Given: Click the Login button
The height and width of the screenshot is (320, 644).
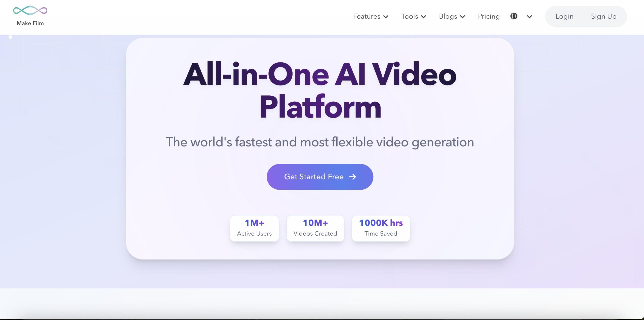Looking at the screenshot, I should tap(564, 17).
